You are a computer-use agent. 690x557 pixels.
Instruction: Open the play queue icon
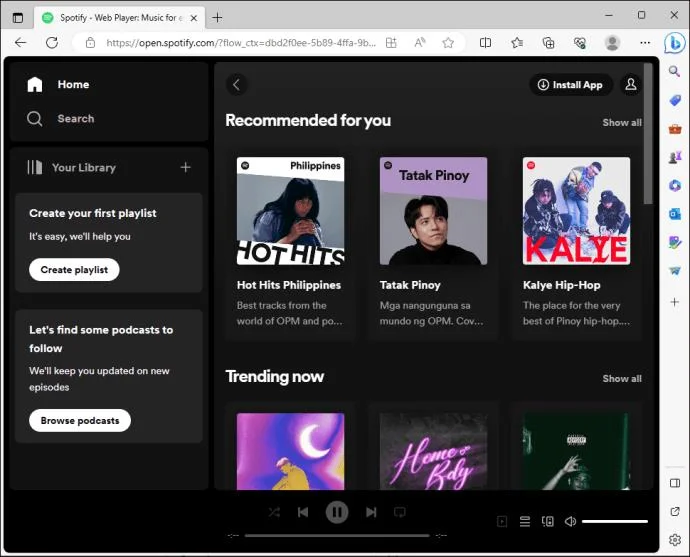[x=525, y=521]
